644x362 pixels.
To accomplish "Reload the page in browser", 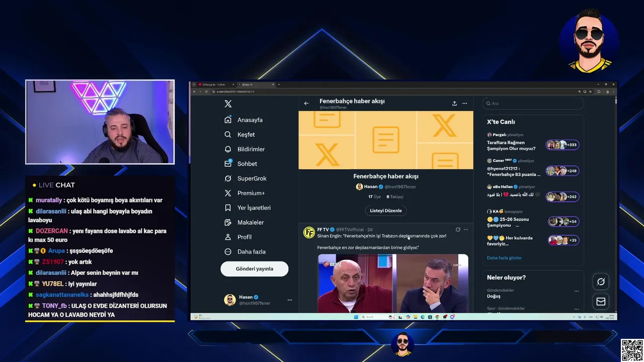I will pos(206,92).
